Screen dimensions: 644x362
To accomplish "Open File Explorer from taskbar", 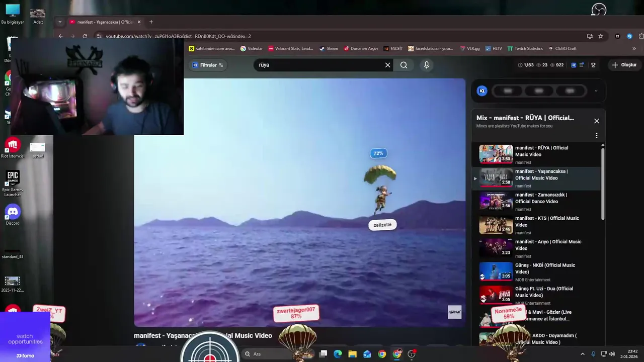I will point(352,354).
